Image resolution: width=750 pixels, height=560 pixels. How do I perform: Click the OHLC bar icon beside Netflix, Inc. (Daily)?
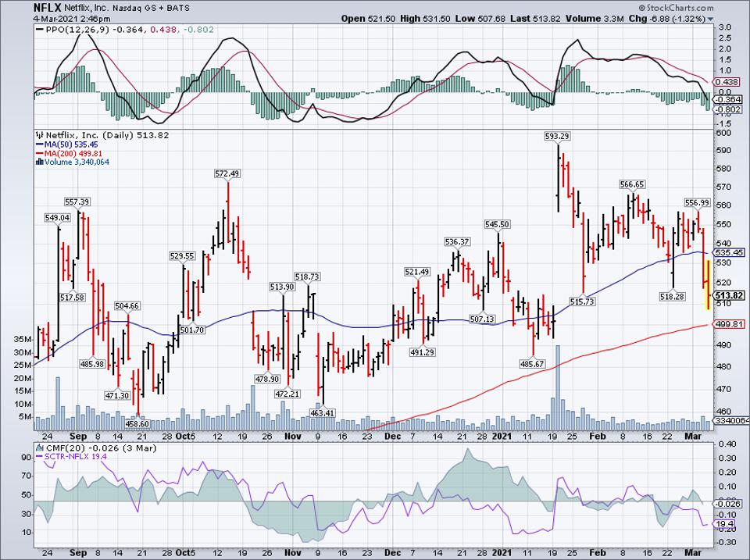pos(38,135)
